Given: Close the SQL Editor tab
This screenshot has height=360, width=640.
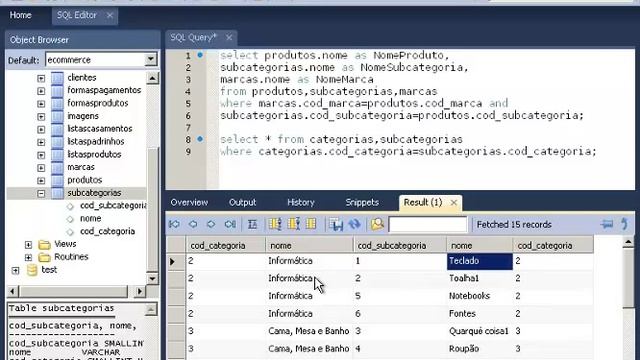Looking at the screenshot, I should click(110, 15).
